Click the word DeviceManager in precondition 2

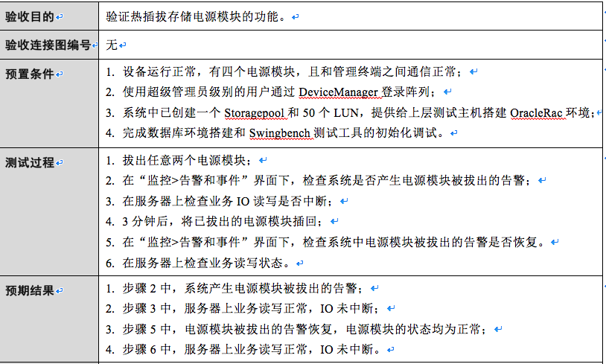tap(338, 92)
